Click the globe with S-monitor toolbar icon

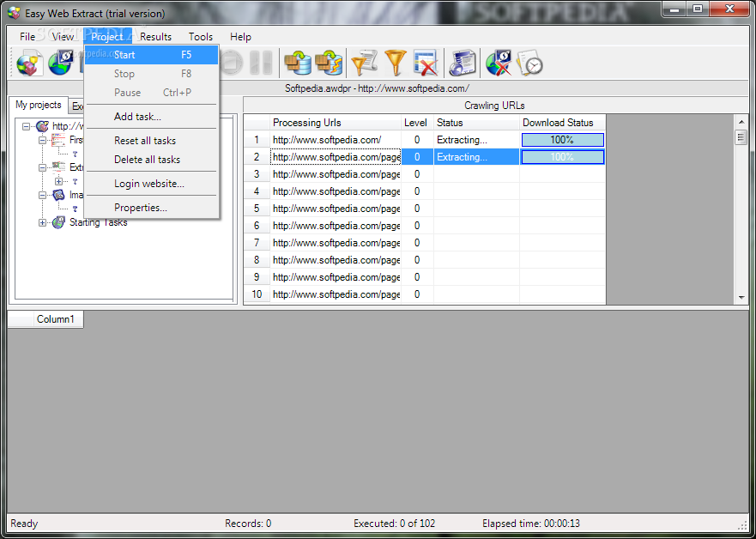[x=60, y=63]
